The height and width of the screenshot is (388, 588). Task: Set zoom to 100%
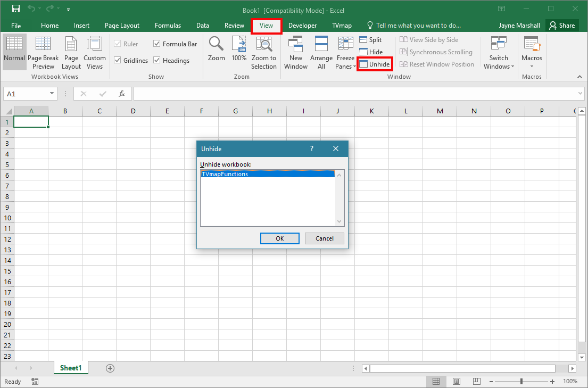click(x=239, y=48)
